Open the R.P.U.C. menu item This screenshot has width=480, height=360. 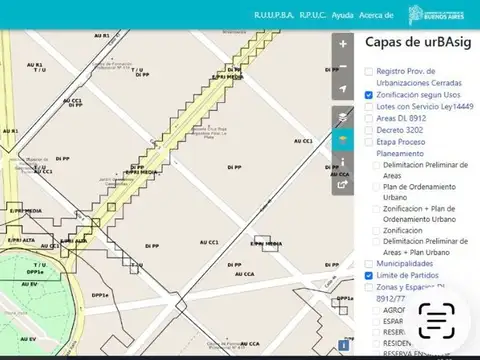[x=312, y=15]
